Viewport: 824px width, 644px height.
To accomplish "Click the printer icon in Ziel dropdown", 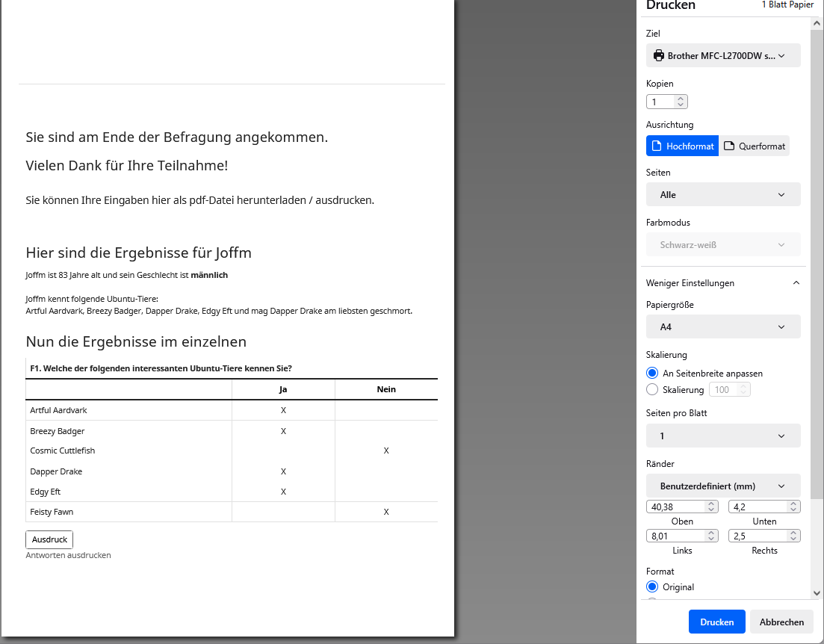I will tap(658, 56).
